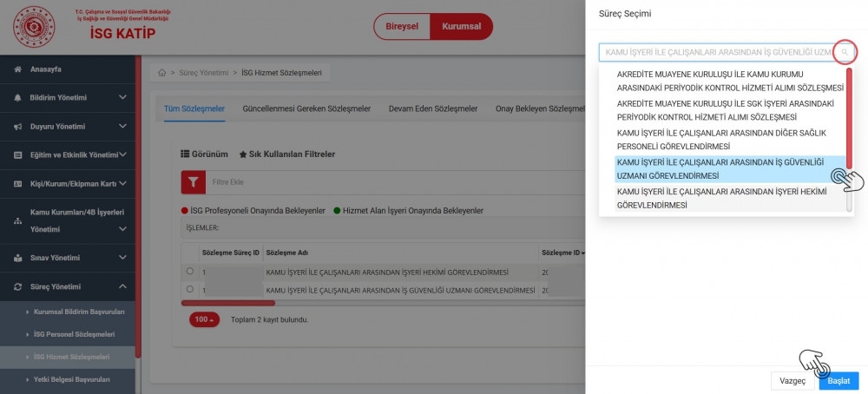Screen dimensions: 868x394
Task: Click İSG Hizmet Sözleşmeleri breadcrumb
Action: [x=282, y=73]
